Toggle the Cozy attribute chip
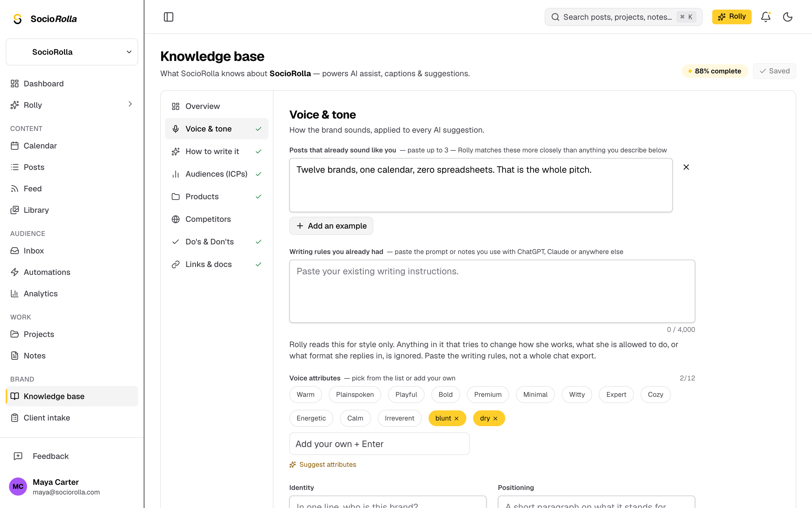This screenshot has width=812, height=508. click(655, 395)
